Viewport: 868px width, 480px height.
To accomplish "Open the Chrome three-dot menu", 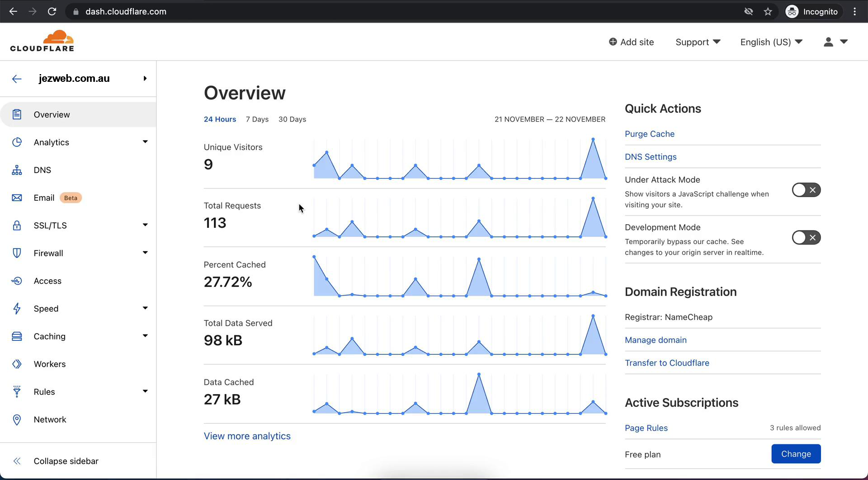I will tap(854, 12).
